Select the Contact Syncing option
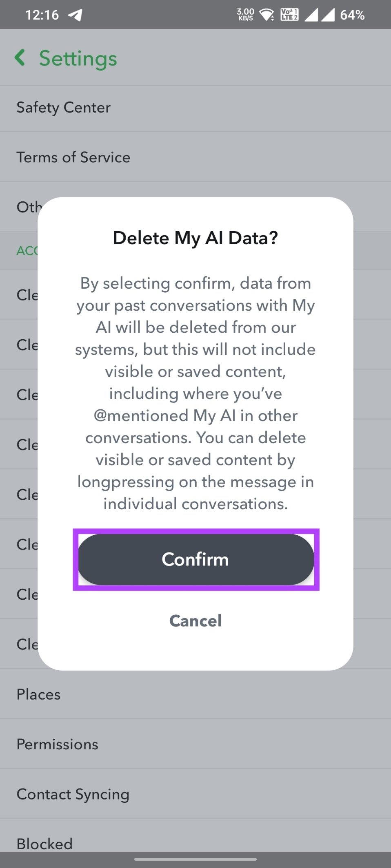 pos(73,794)
